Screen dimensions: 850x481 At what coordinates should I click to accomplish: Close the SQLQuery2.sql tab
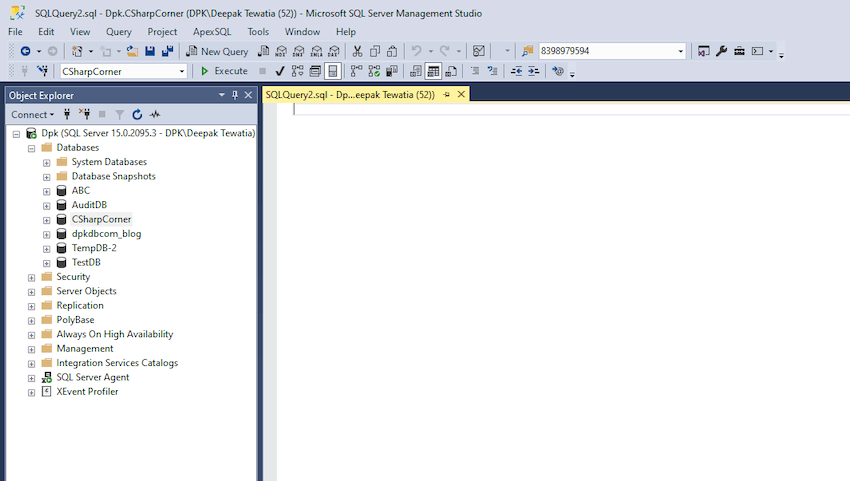[461, 94]
